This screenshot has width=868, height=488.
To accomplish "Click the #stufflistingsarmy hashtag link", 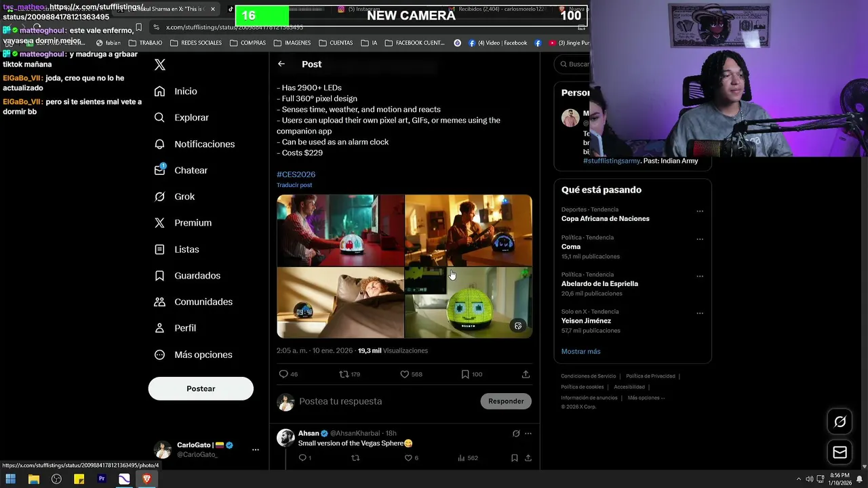I will [x=611, y=161].
